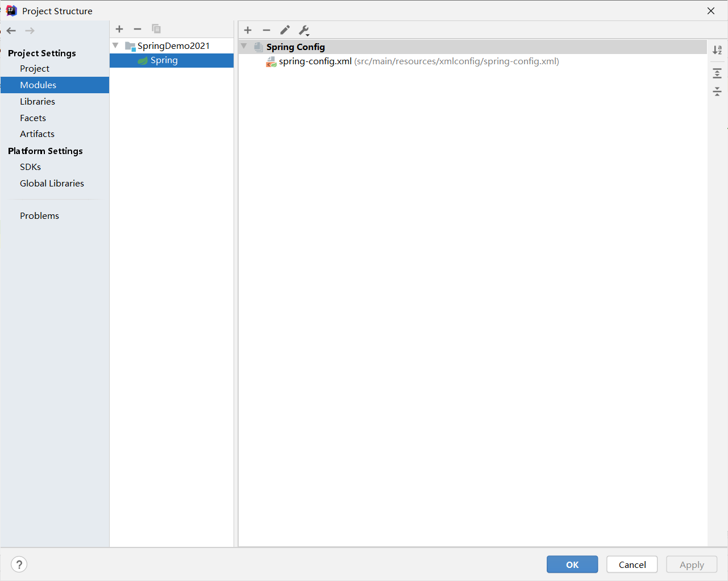Add a new module with plus icon

click(x=119, y=29)
